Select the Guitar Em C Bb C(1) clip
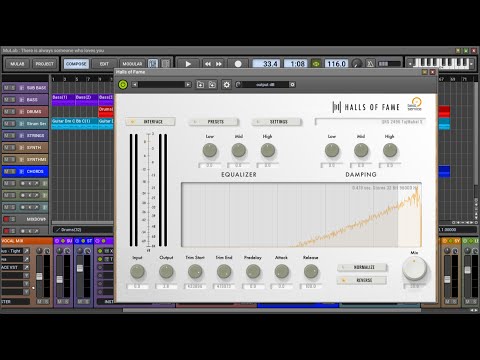This screenshot has width=480, height=360. point(75,123)
